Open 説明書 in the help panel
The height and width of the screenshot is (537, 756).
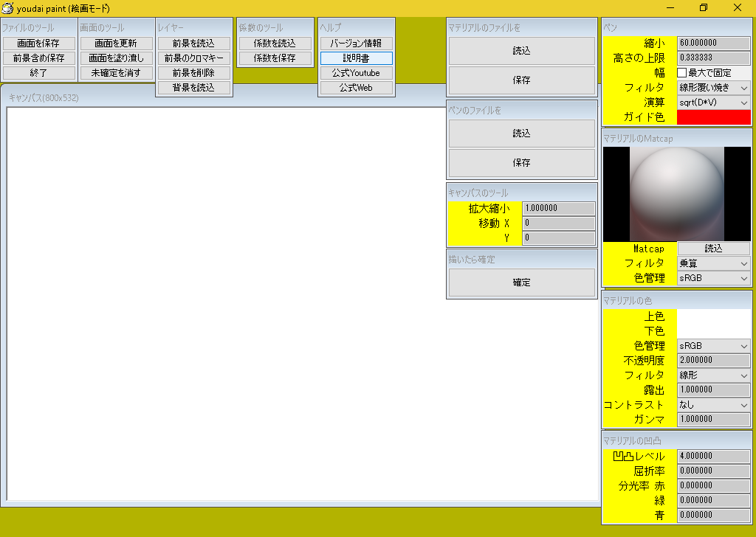pyautogui.click(x=357, y=58)
